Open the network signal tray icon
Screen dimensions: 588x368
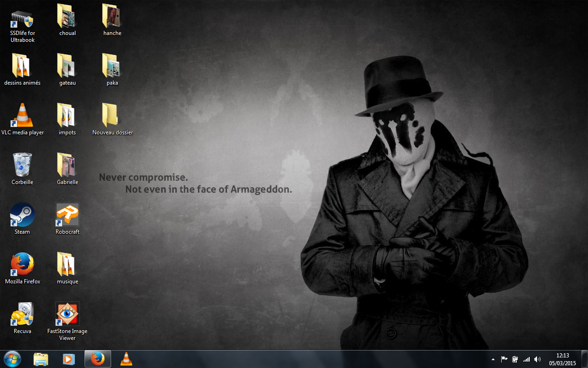click(526, 359)
